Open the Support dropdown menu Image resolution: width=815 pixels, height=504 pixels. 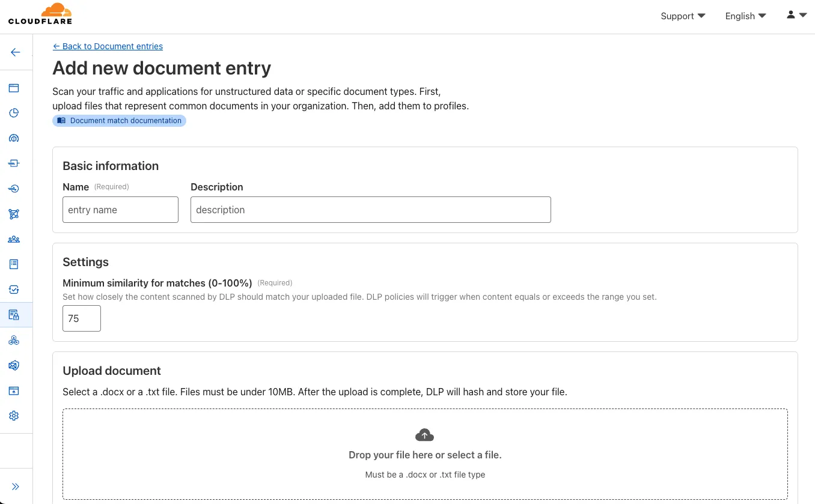pyautogui.click(x=683, y=16)
